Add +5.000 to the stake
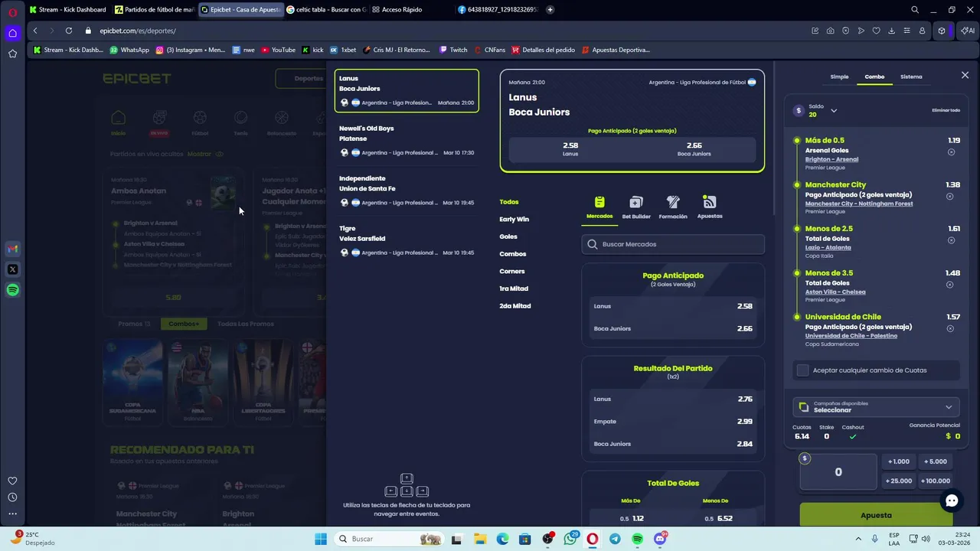This screenshot has height=551, width=980. tap(936, 461)
